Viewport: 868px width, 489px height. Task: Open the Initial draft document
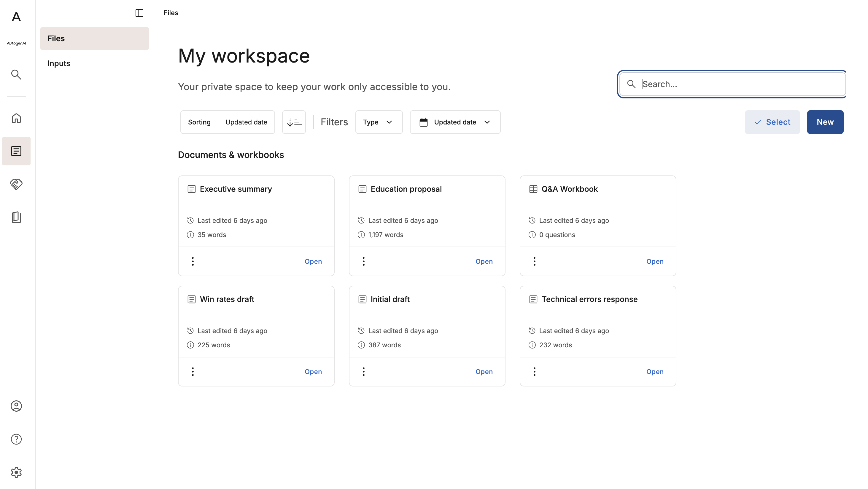(x=484, y=372)
